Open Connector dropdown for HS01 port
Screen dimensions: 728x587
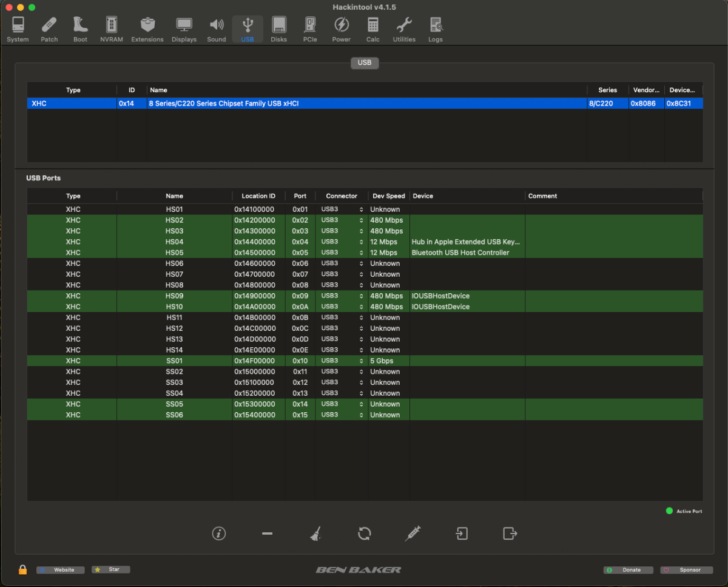342,209
